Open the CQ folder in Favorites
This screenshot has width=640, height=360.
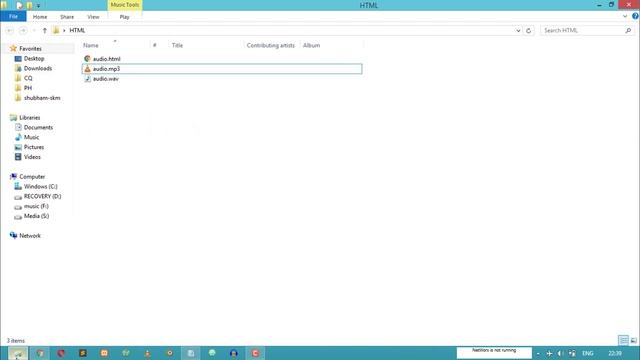pos(28,78)
